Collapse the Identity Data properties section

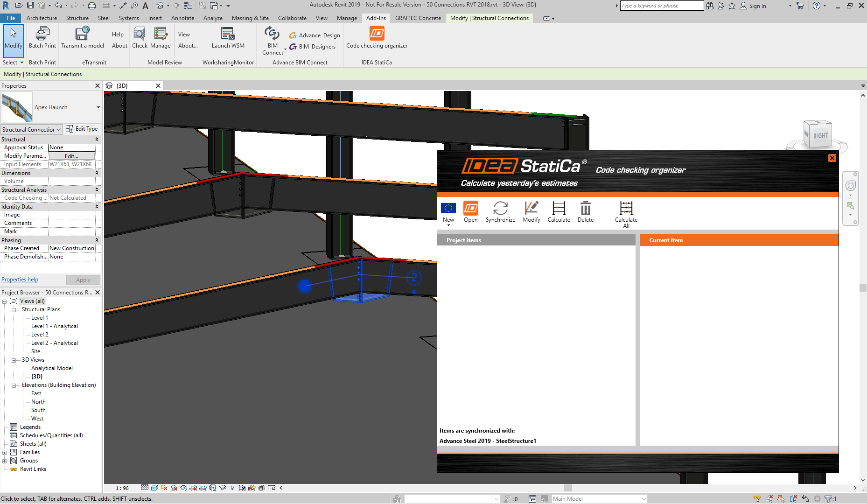[97, 207]
